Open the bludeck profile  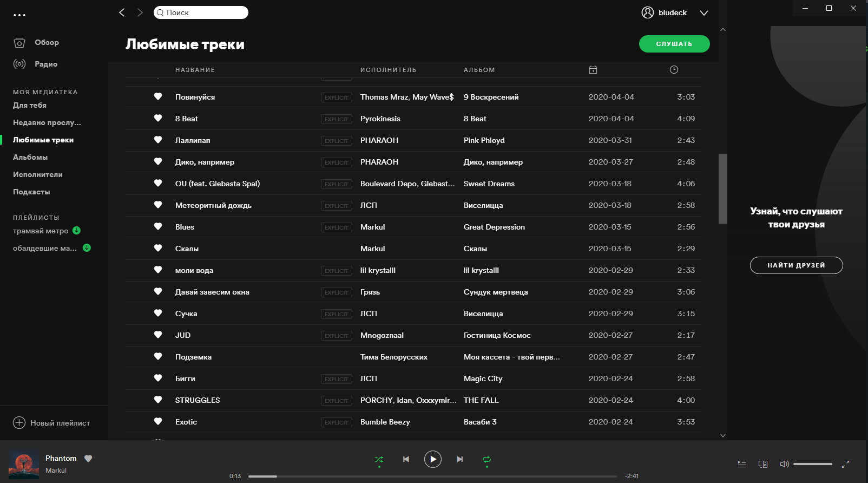tap(664, 12)
